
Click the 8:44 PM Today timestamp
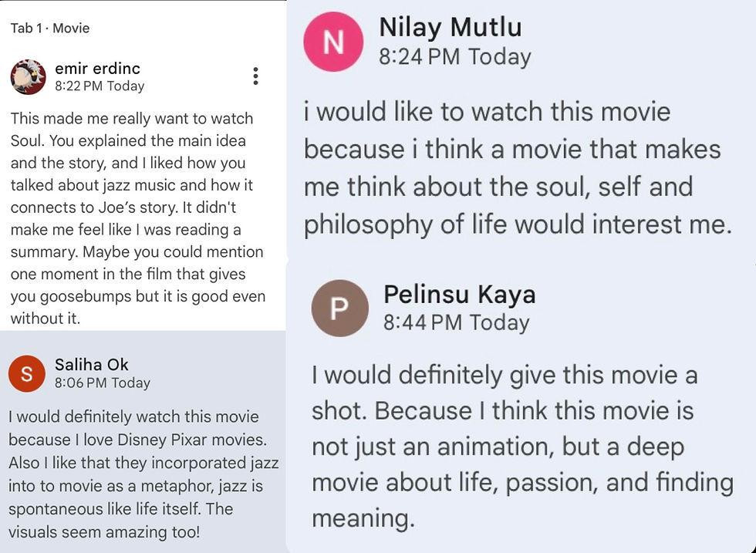pos(456,322)
